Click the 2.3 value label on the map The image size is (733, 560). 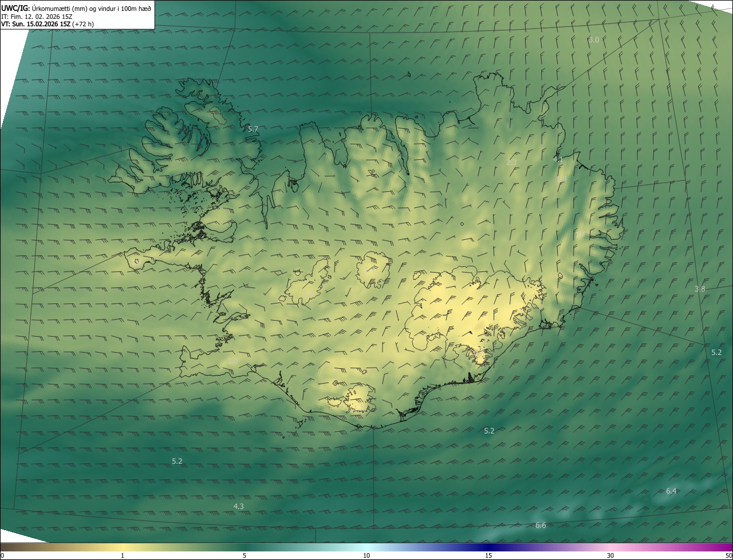pos(511,162)
